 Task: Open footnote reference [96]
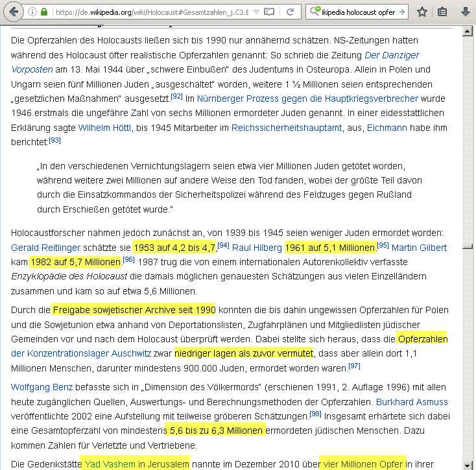tap(128, 259)
